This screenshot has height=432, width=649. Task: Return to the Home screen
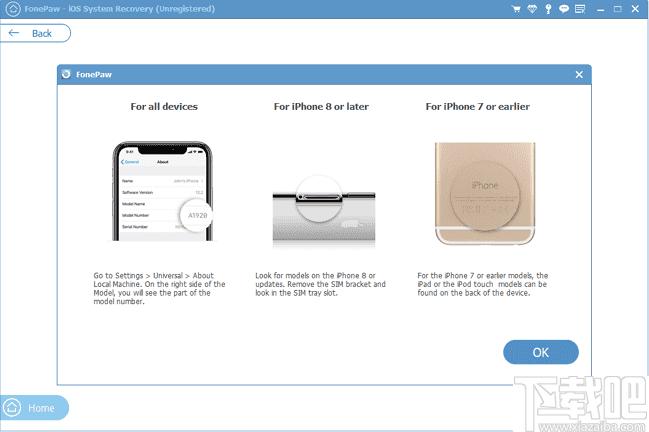(34, 408)
